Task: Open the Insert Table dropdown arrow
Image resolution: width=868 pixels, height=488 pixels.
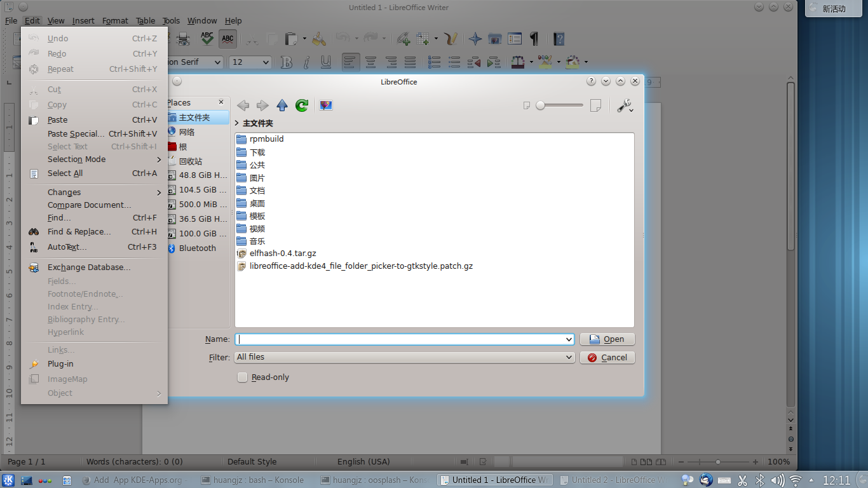Action: 436,39
